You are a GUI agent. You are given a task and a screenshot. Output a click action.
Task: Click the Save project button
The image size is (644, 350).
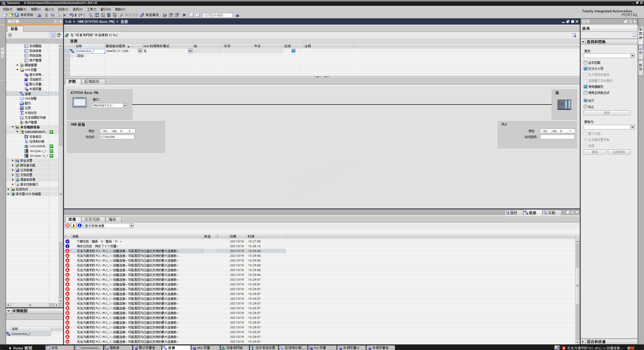[24, 15]
